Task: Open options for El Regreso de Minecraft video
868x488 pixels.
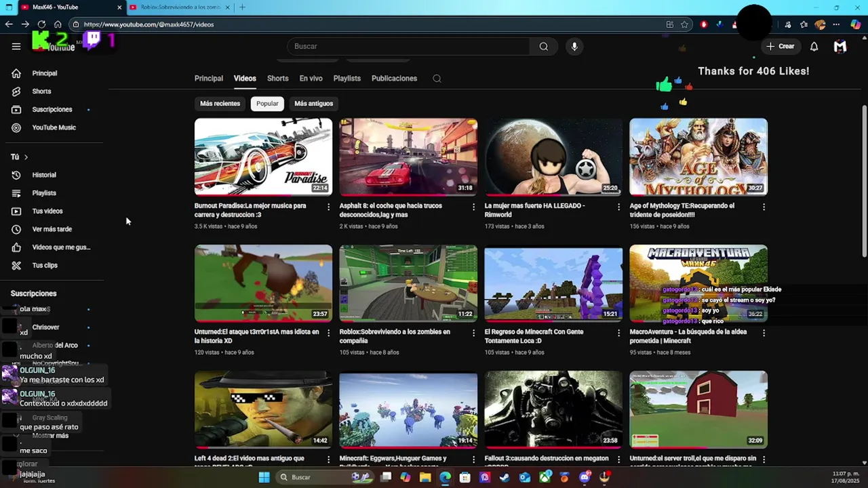Action: pos(618,333)
